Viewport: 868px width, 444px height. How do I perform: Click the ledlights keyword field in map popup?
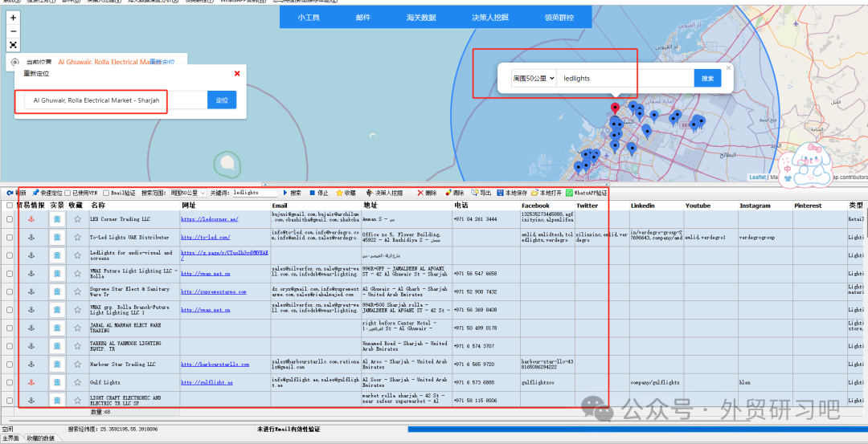pyautogui.click(x=625, y=79)
